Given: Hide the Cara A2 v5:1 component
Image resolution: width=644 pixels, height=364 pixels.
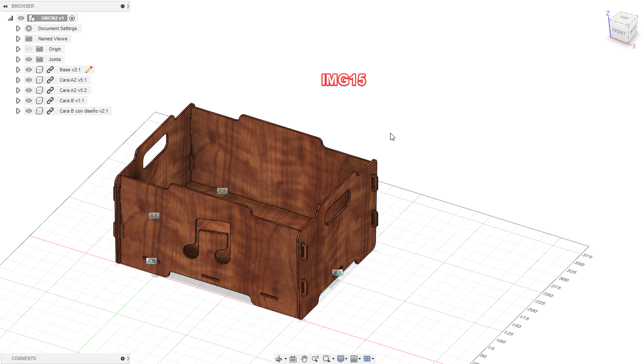Looking at the screenshot, I should point(29,80).
